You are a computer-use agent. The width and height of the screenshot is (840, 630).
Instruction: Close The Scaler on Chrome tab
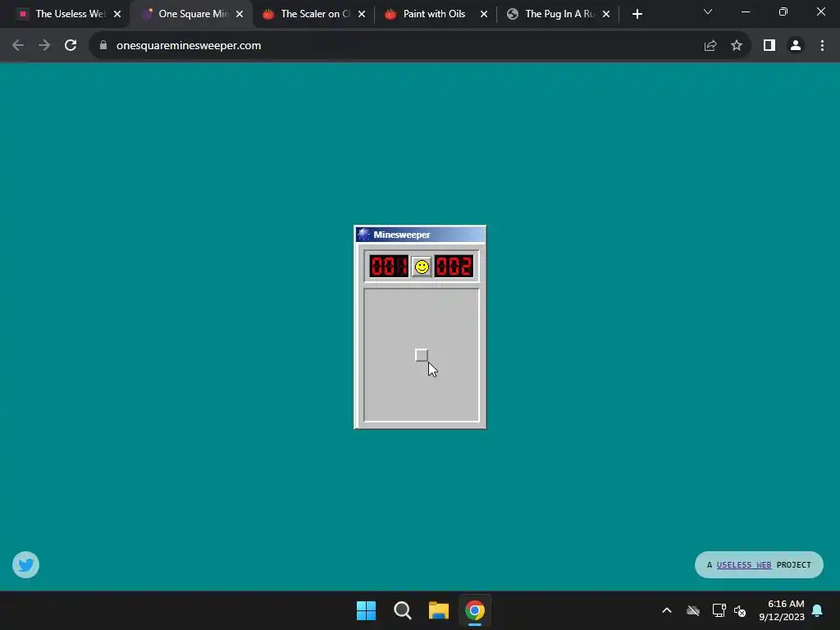pos(362,14)
